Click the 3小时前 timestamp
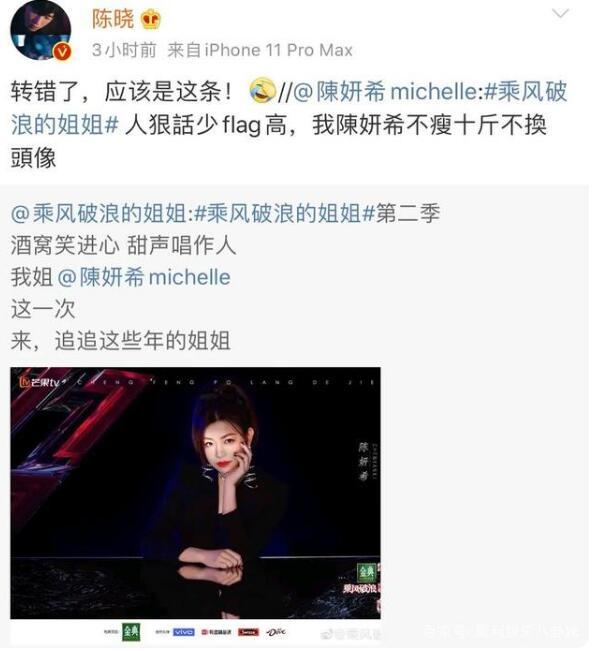This screenshot has height=651, width=610. (124, 50)
